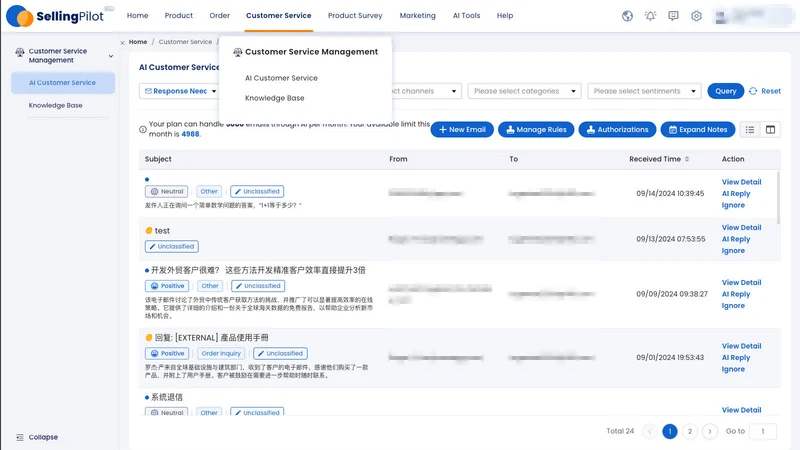Open the Order menu
The height and width of the screenshot is (450, 800).
(219, 16)
